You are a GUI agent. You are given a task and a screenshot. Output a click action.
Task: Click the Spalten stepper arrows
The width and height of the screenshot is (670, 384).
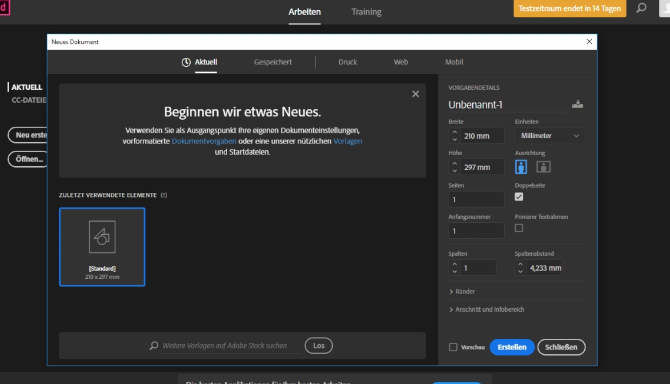pyautogui.click(x=454, y=268)
